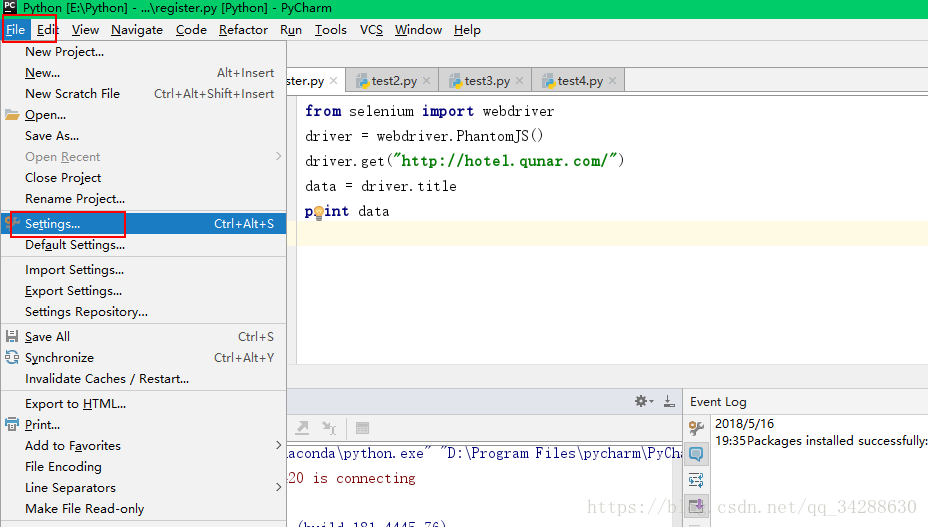Open Event Log wrench settings icon

pyautogui.click(x=696, y=428)
